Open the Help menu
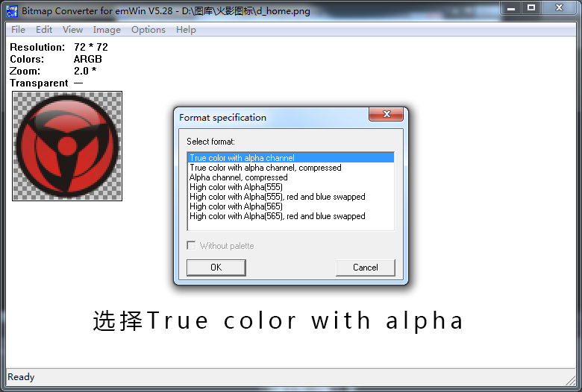The width and height of the screenshot is (582, 392). 186,30
